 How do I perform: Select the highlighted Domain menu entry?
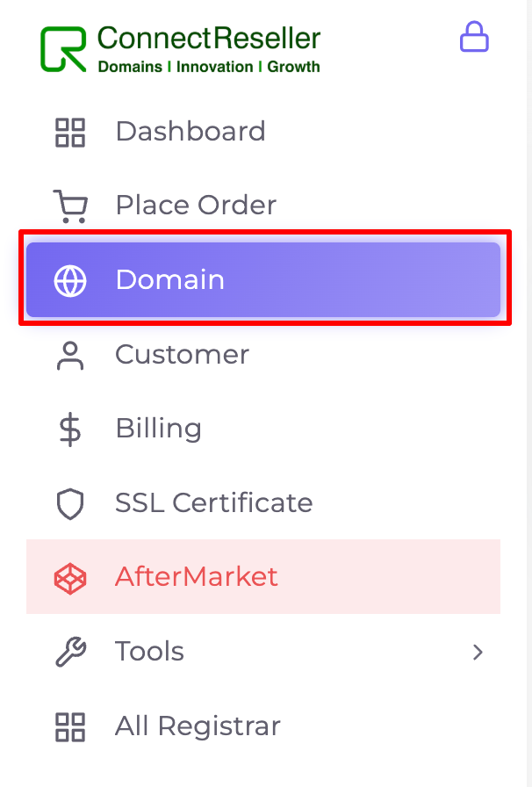click(263, 280)
